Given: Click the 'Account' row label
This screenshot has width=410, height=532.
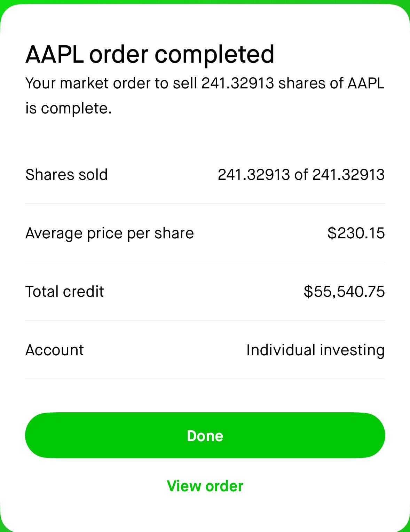Looking at the screenshot, I should click(x=55, y=350).
